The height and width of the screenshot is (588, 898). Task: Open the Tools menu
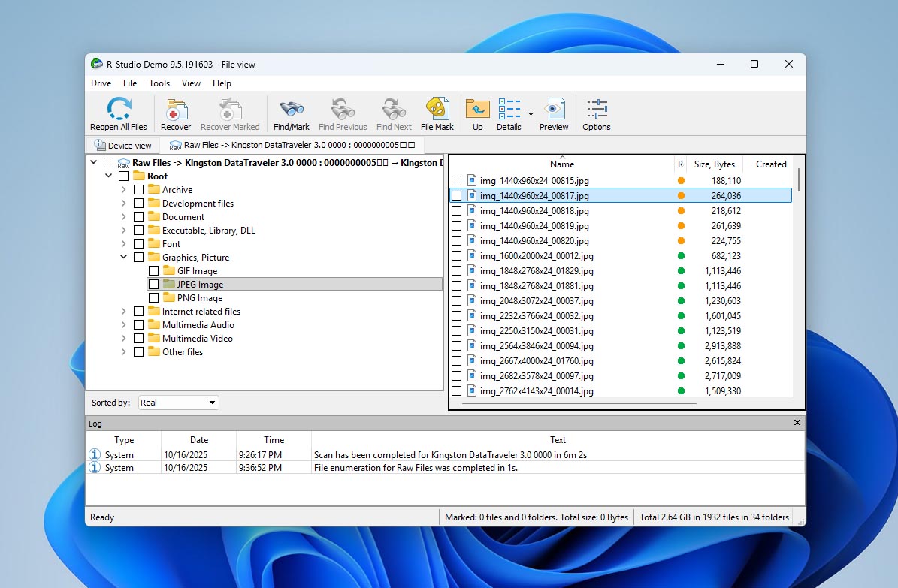point(159,83)
